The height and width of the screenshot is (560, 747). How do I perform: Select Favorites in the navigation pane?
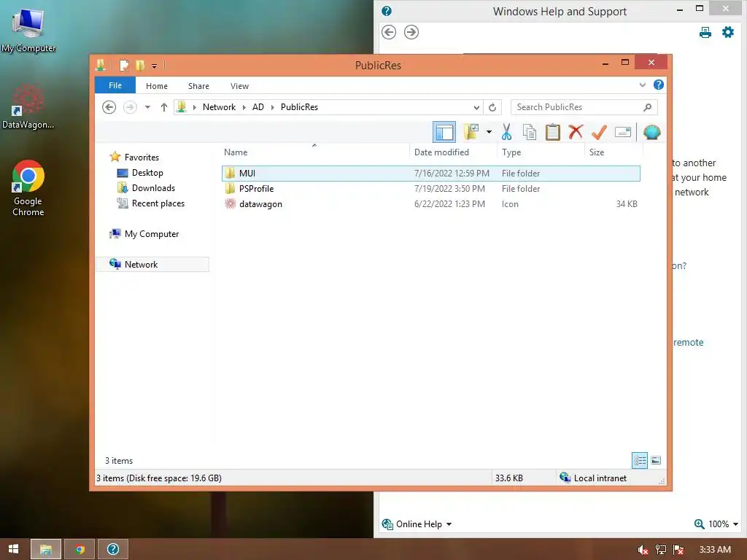coord(142,157)
